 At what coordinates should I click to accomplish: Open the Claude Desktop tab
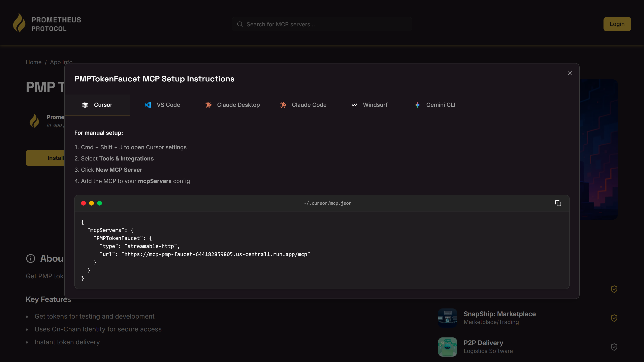coord(232,105)
